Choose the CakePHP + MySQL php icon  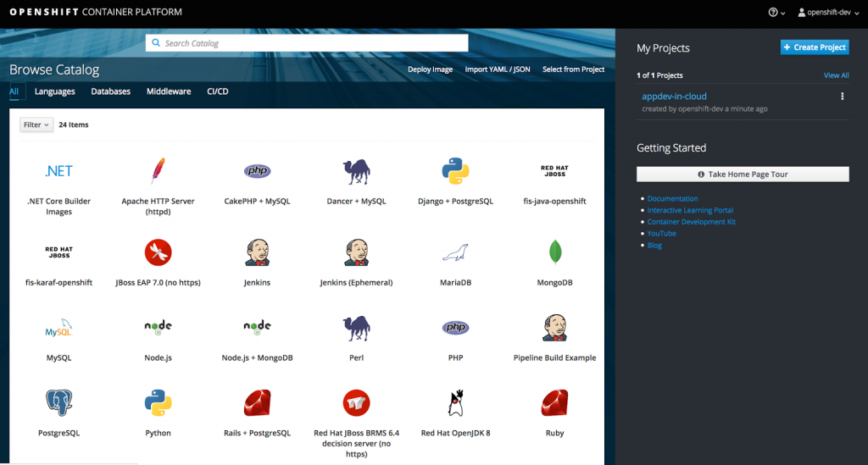pyautogui.click(x=258, y=171)
